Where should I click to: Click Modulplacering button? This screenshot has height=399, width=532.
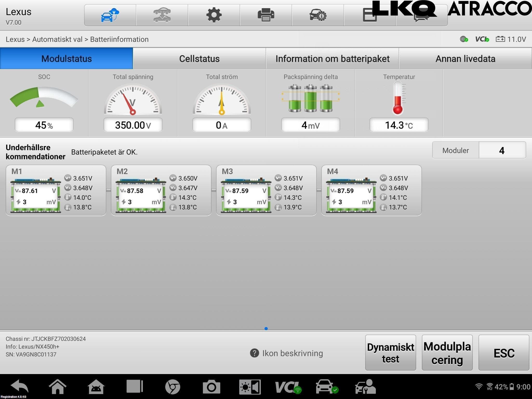pyautogui.click(x=447, y=353)
